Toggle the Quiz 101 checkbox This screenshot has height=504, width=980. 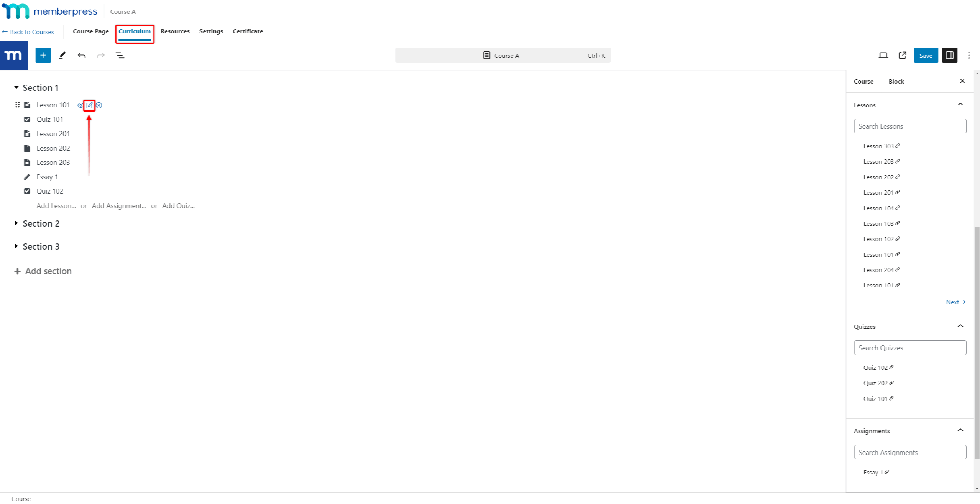point(27,119)
